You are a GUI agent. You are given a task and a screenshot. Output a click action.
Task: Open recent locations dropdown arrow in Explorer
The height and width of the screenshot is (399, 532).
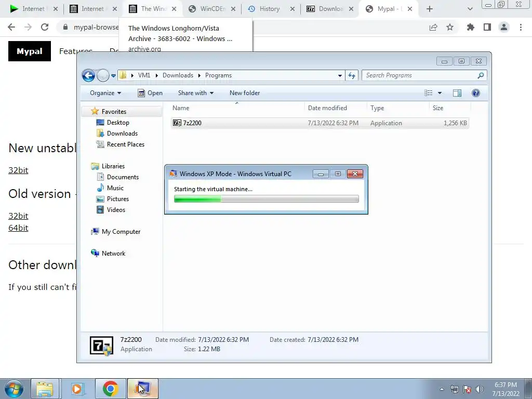[113, 76]
